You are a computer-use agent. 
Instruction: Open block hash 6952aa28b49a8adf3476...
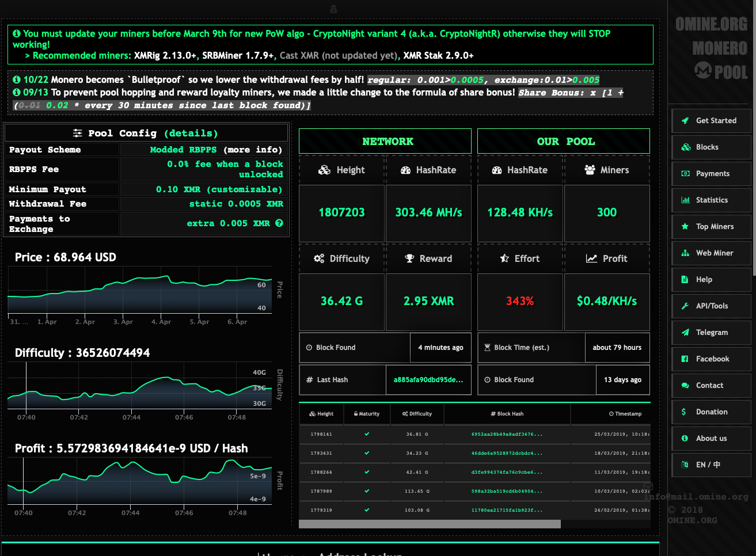507,434
